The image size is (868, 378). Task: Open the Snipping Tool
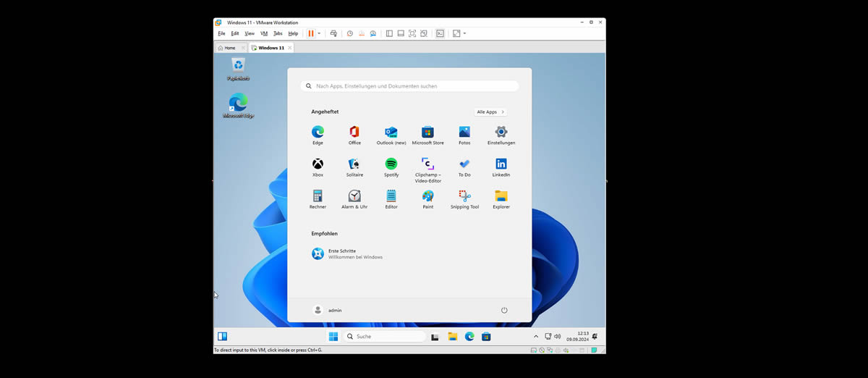click(x=464, y=199)
